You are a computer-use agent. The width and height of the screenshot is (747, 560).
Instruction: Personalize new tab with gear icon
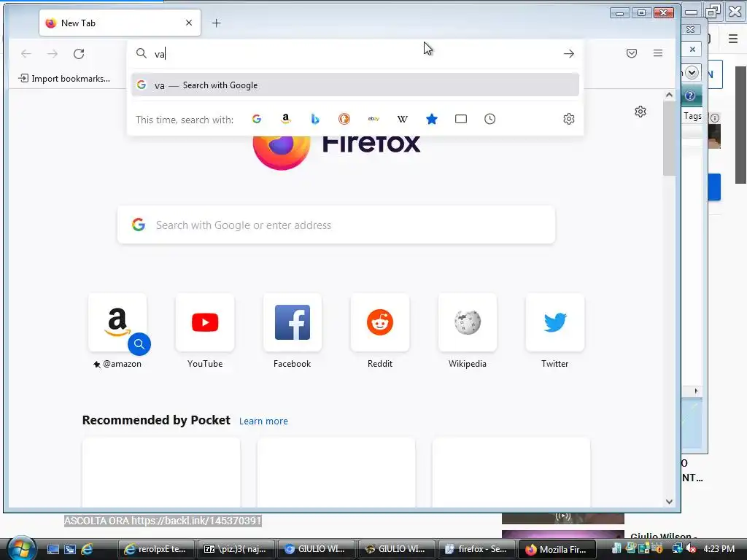[x=640, y=112]
